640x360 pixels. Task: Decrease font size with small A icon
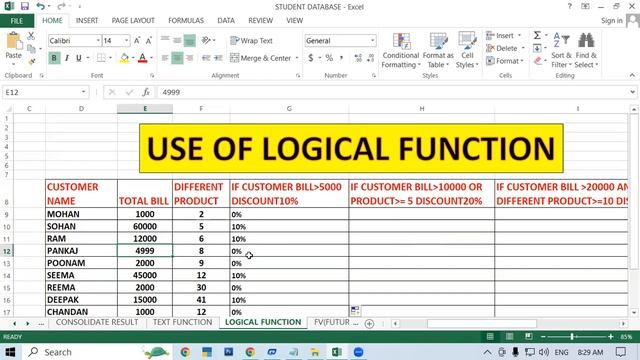coord(149,40)
